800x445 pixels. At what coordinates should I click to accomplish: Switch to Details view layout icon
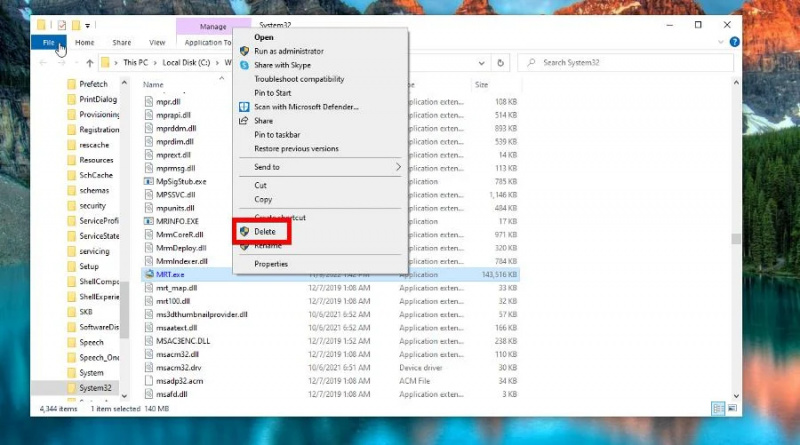(718, 408)
